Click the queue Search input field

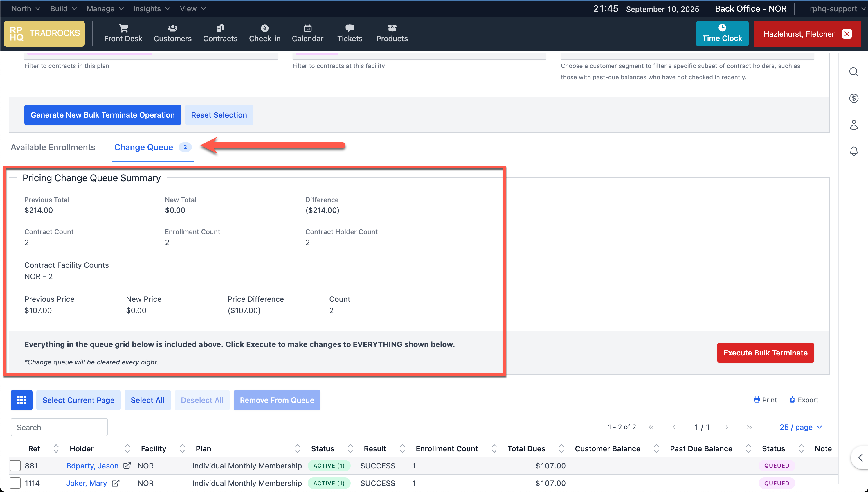tap(59, 427)
